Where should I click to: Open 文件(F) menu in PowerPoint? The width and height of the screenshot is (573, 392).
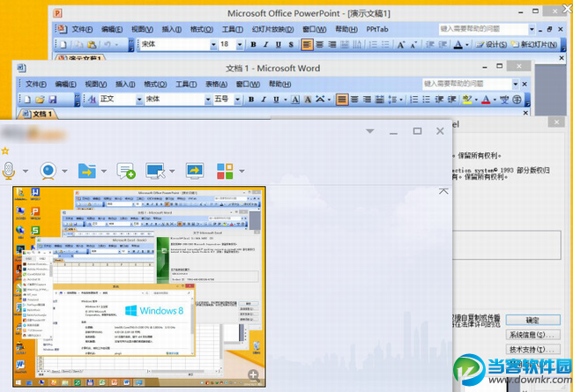tap(82, 29)
